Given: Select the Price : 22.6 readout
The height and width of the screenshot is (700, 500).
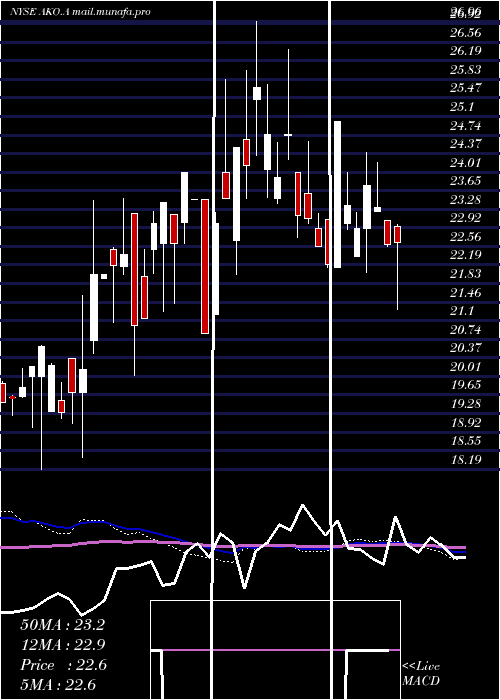Looking at the screenshot, I should click(63, 665).
